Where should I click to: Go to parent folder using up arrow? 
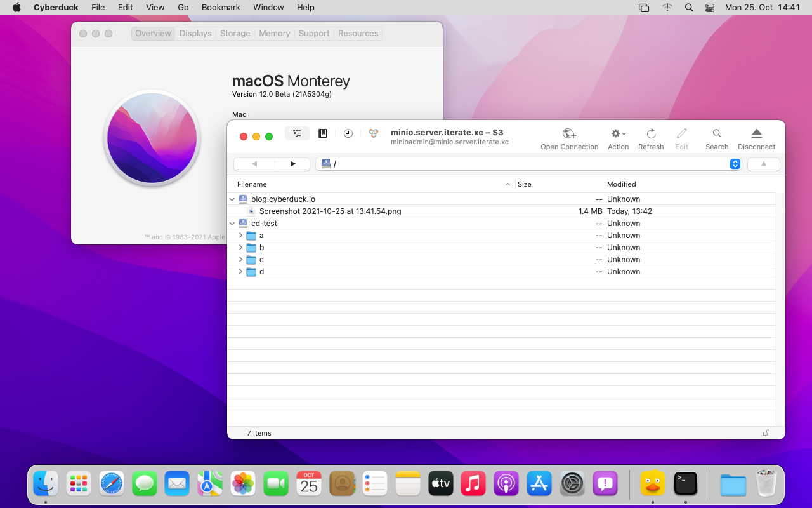click(x=764, y=164)
